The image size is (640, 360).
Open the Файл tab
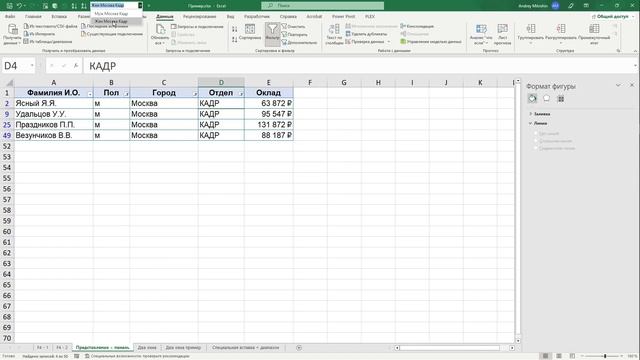click(10, 16)
